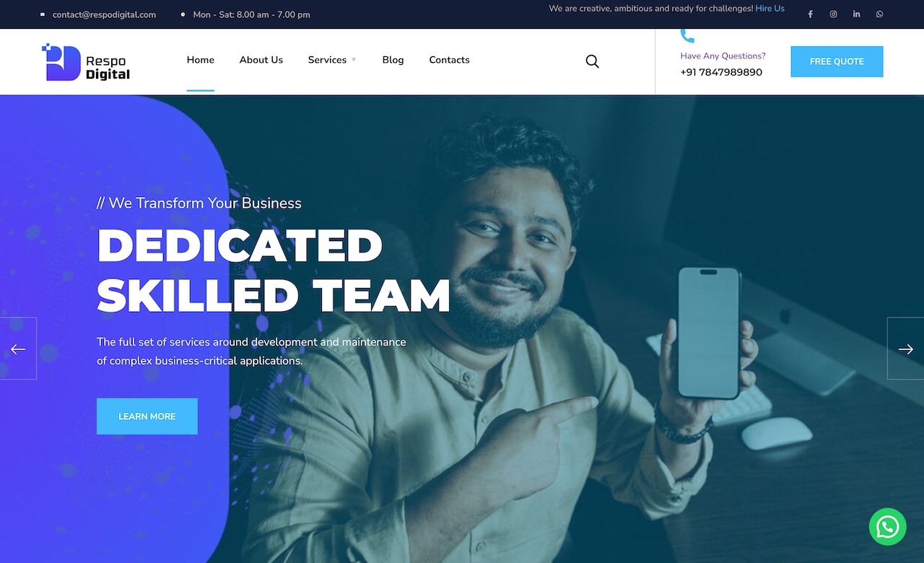Click the search magnifier icon

(592, 61)
